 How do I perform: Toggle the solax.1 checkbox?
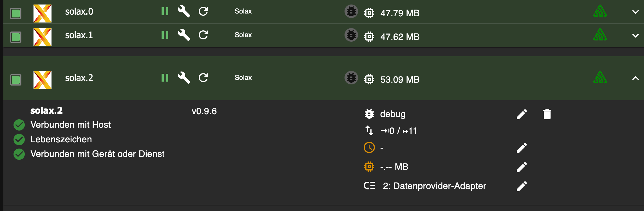[16, 37]
